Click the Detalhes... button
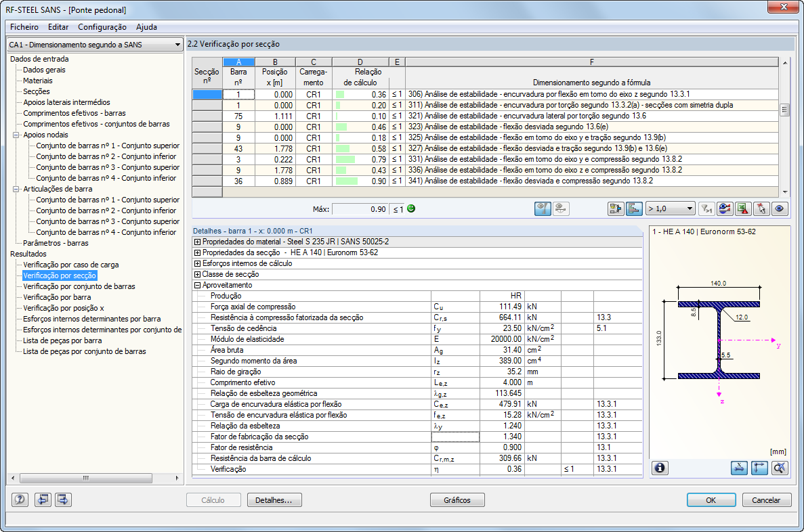This screenshot has height=532, width=804. tap(274, 500)
